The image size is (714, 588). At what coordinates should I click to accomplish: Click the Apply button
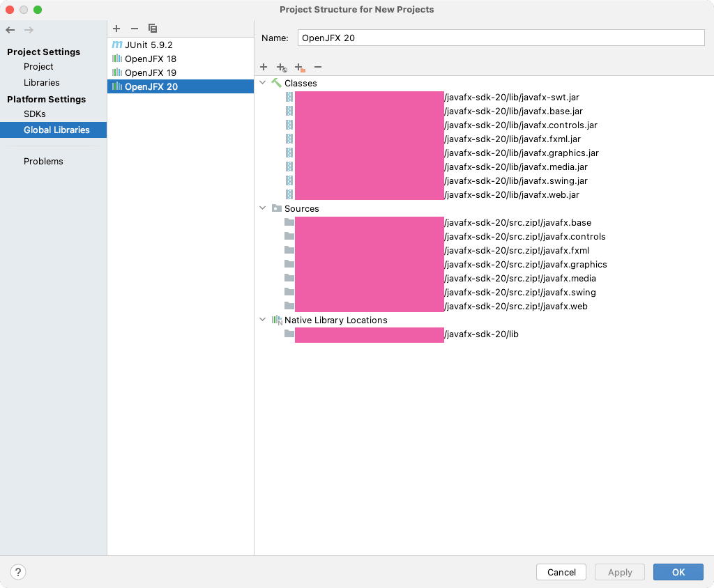620,572
